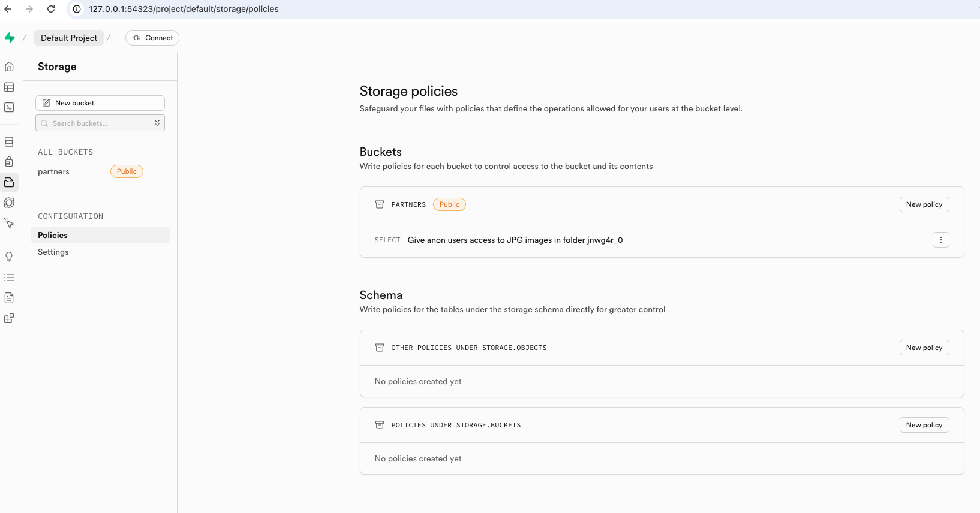Go to project Home icon
Image resolution: width=980 pixels, height=513 pixels.
9,67
